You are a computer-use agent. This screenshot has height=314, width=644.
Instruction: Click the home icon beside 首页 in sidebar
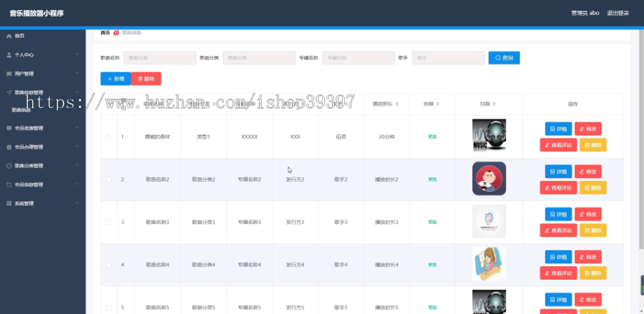[9, 36]
